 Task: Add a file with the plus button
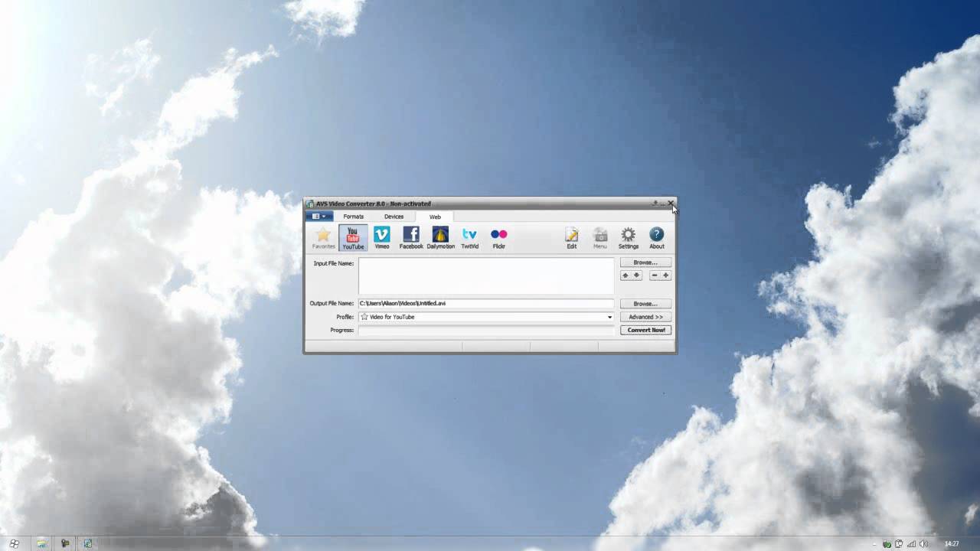666,275
